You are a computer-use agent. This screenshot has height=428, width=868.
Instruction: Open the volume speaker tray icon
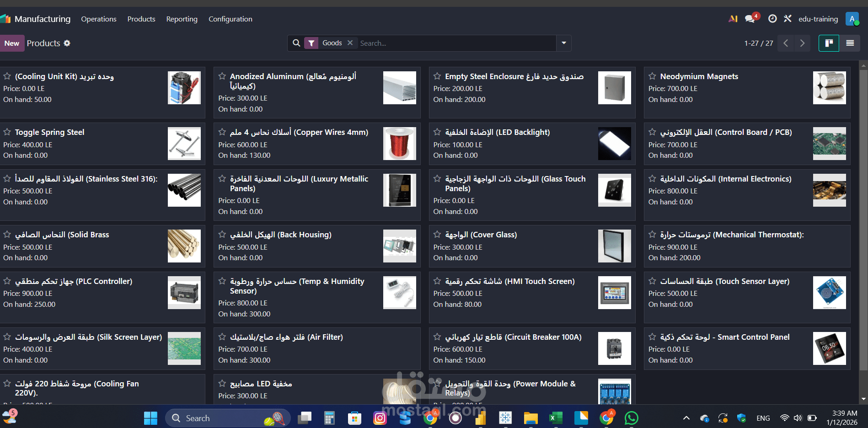[x=798, y=418]
